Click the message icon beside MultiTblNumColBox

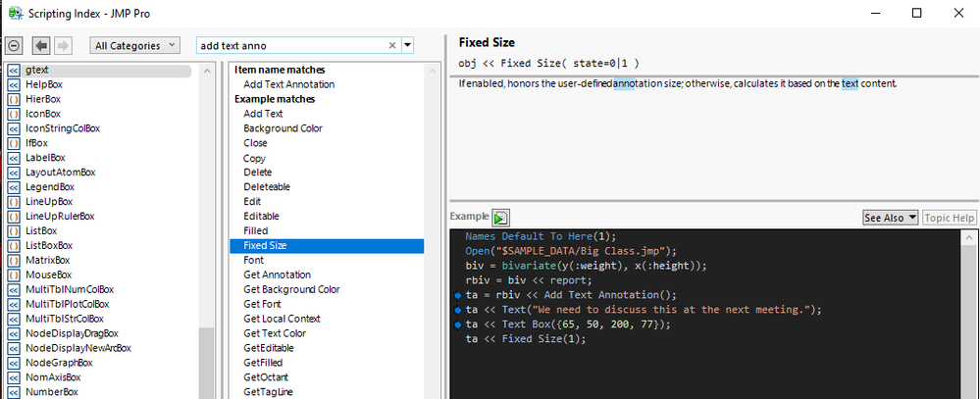13,290
